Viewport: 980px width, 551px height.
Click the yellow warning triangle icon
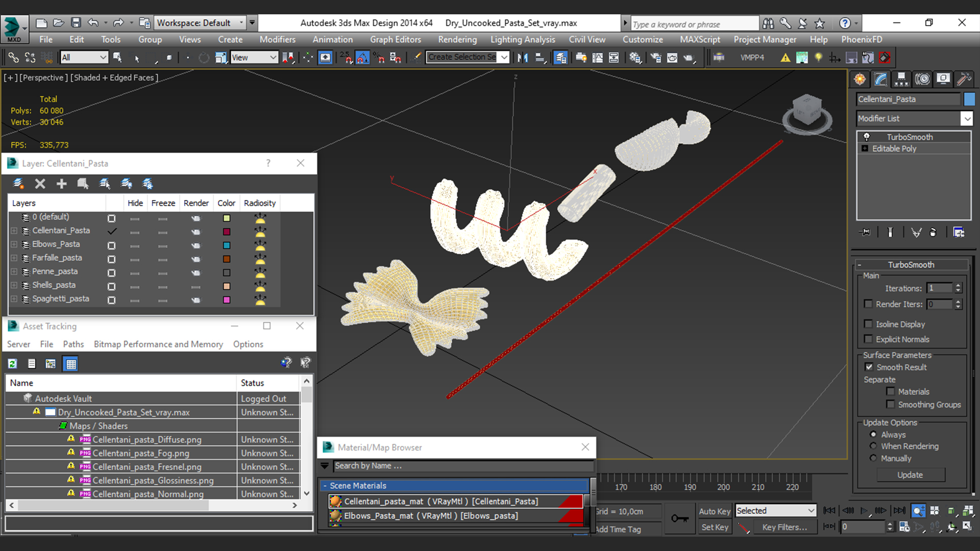786,58
